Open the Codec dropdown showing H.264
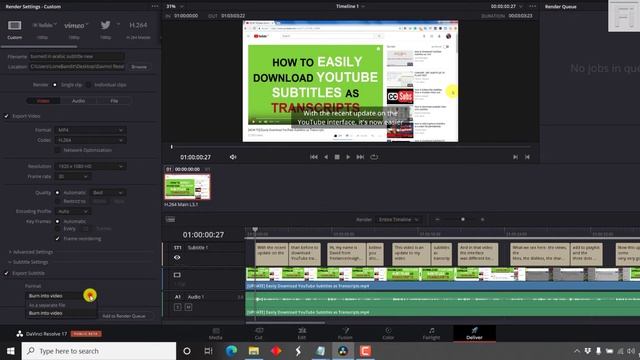Viewport: 640px width, 360px height. 90,140
